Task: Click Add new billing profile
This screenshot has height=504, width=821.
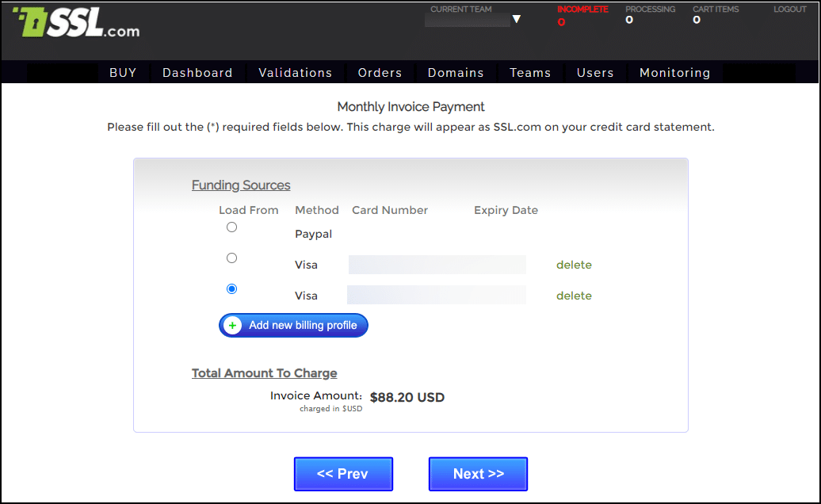Action: (x=302, y=326)
